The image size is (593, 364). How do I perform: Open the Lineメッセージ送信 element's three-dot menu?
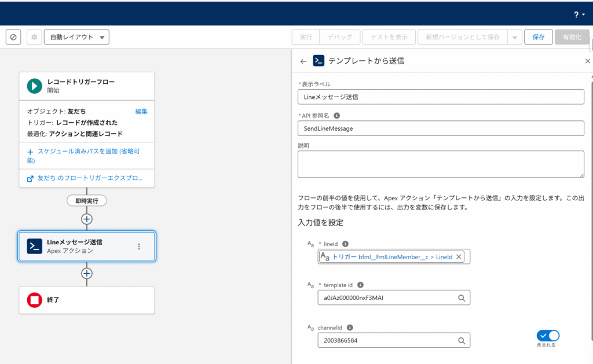(x=139, y=247)
